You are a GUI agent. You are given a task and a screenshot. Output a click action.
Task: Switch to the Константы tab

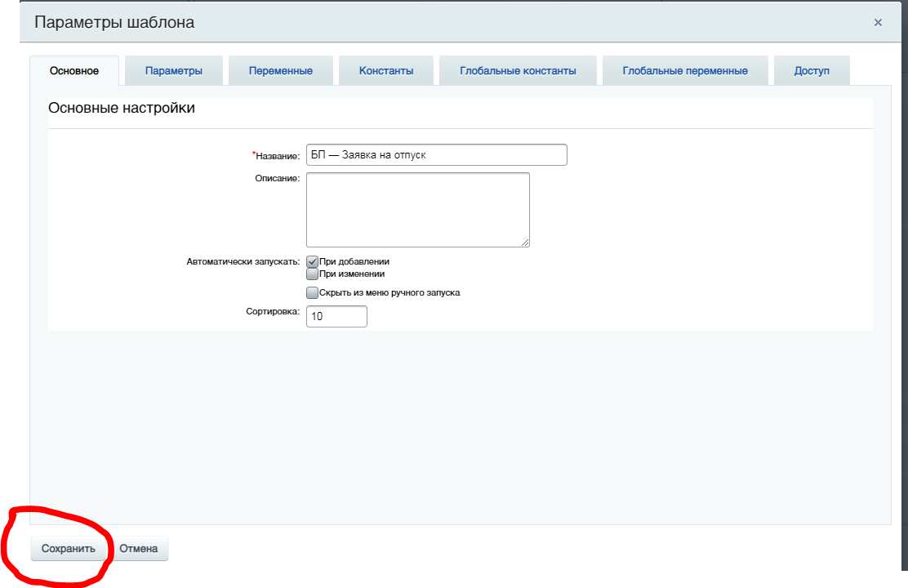[x=386, y=71]
